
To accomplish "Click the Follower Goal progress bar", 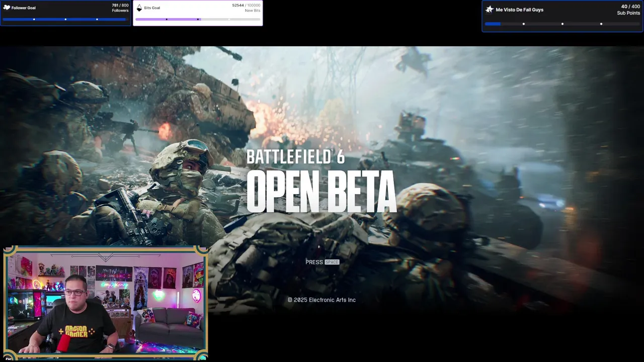I will [65, 19].
